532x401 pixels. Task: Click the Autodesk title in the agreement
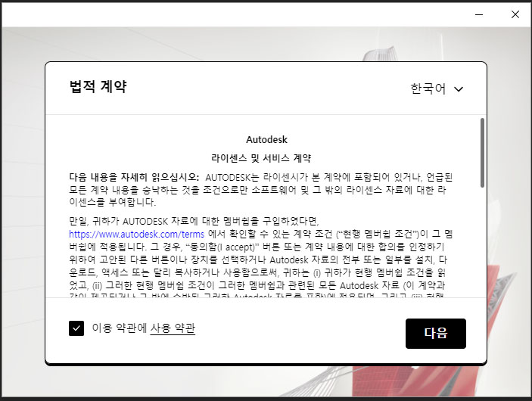coord(266,140)
